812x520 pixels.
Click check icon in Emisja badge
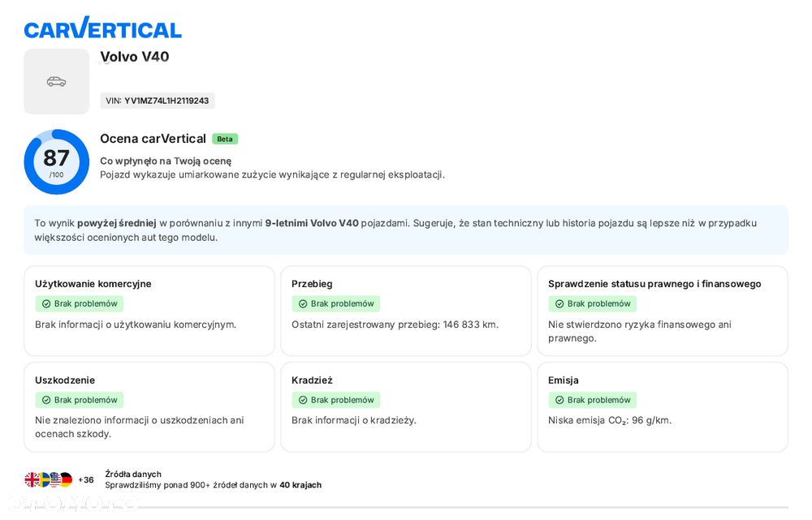coord(559,400)
